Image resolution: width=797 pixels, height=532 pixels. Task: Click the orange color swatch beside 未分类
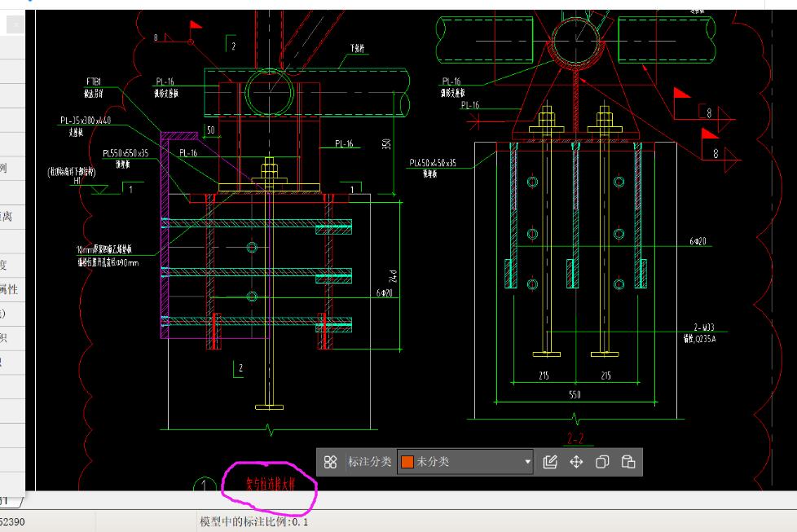click(407, 462)
